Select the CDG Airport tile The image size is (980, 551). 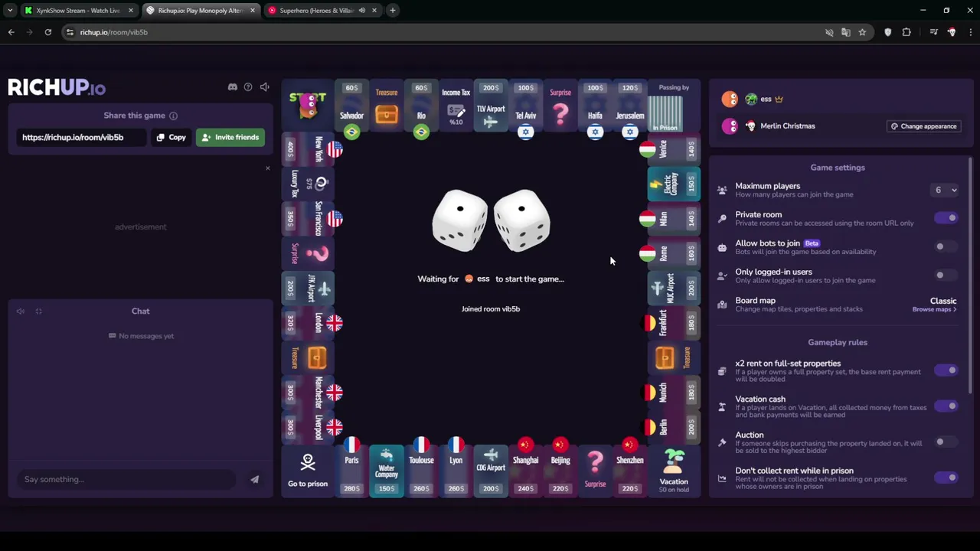tap(491, 470)
